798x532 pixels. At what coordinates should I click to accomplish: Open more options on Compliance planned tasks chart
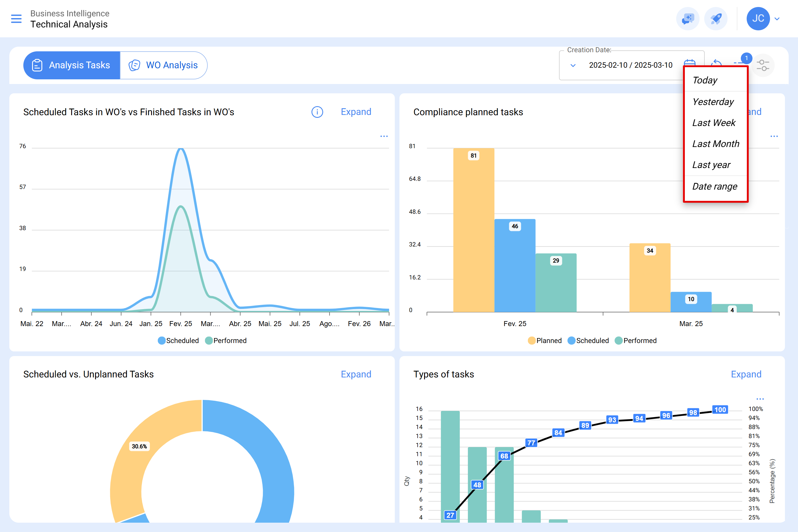[774, 136]
